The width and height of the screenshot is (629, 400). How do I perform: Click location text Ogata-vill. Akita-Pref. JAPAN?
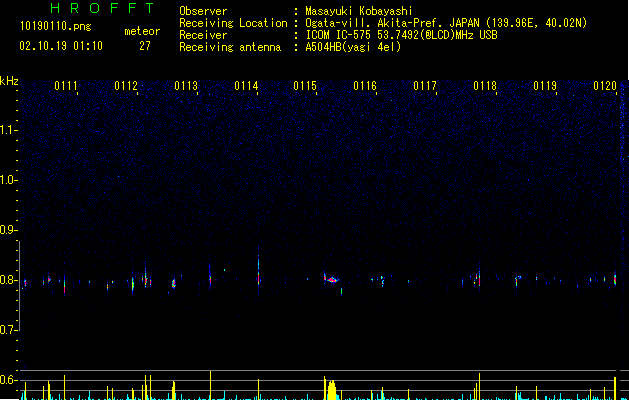pos(392,23)
